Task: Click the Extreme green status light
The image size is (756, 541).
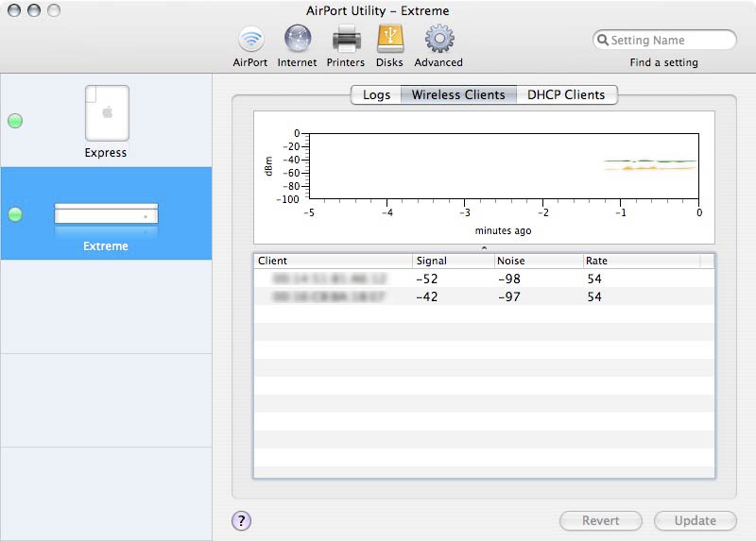Action: click(15, 214)
